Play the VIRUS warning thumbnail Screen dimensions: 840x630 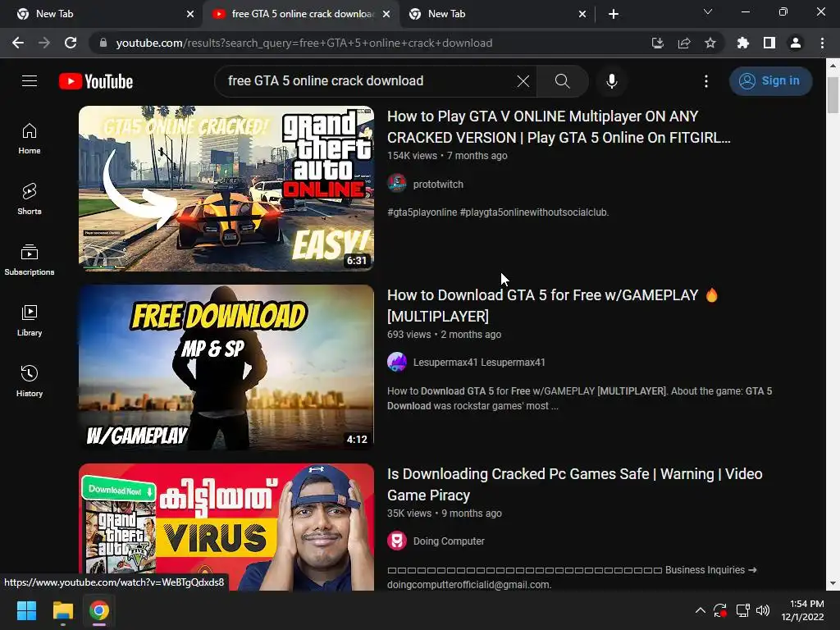pos(226,527)
